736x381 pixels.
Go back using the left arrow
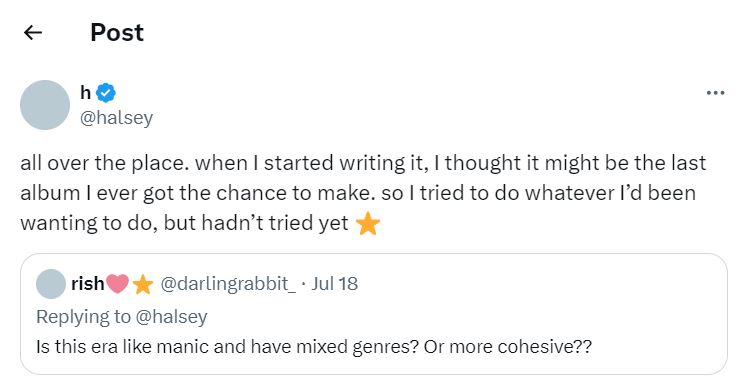[33, 32]
